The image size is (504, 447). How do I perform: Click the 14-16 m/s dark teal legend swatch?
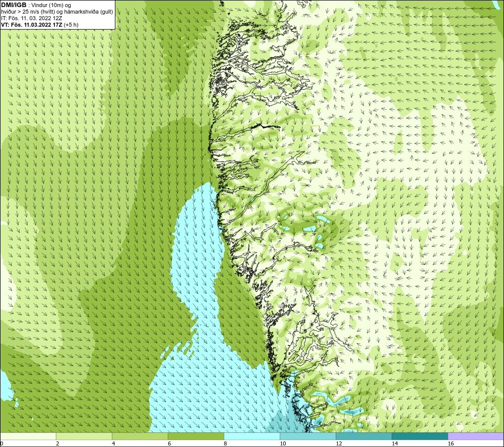point(420,436)
